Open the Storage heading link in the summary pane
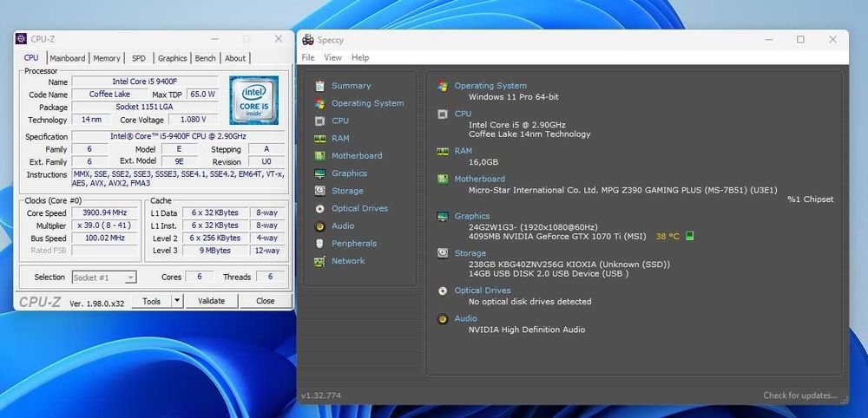868x418 pixels. click(x=470, y=253)
